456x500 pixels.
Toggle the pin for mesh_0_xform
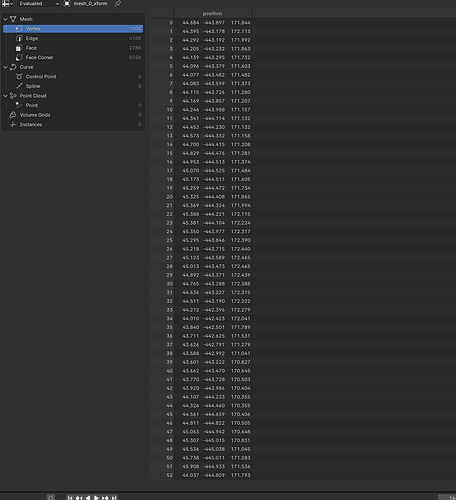[x=118, y=4]
